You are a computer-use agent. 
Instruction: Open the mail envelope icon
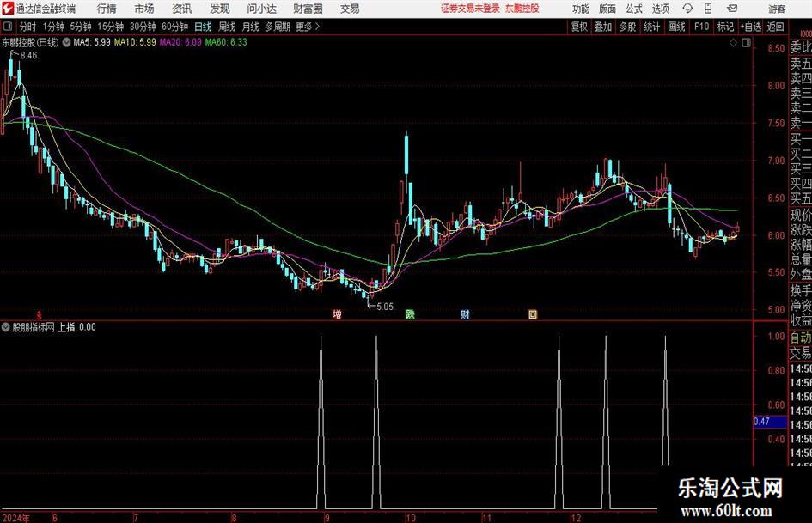732,9
